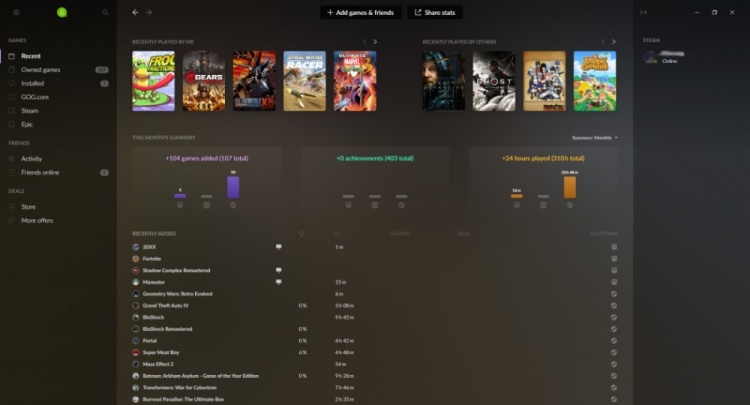Click the tall orange hours played bar
This screenshot has height=405, width=750.
pos(570,187)
